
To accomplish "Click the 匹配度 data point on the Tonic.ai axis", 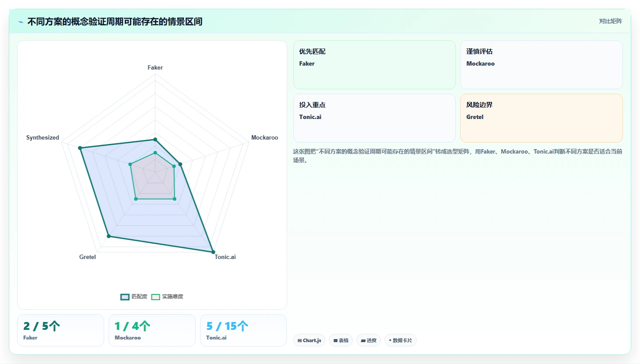I will point(213,252).
